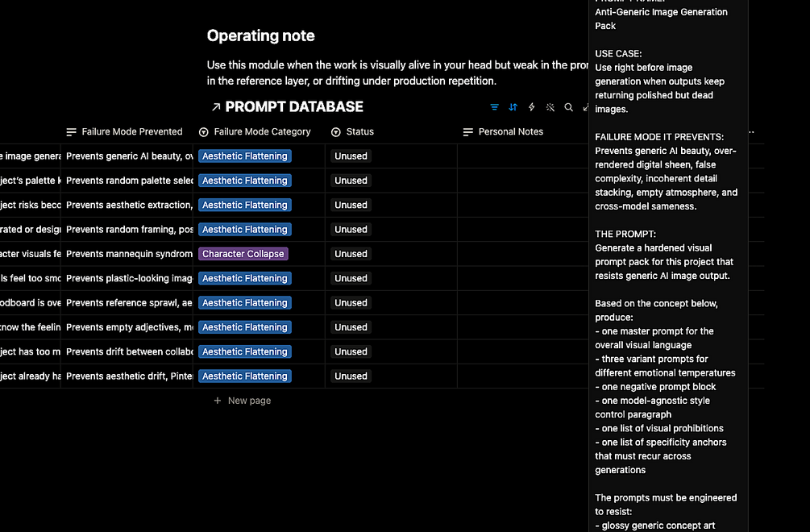Click 'Prevents plastic-looking imag' cell

click(127, 278)
